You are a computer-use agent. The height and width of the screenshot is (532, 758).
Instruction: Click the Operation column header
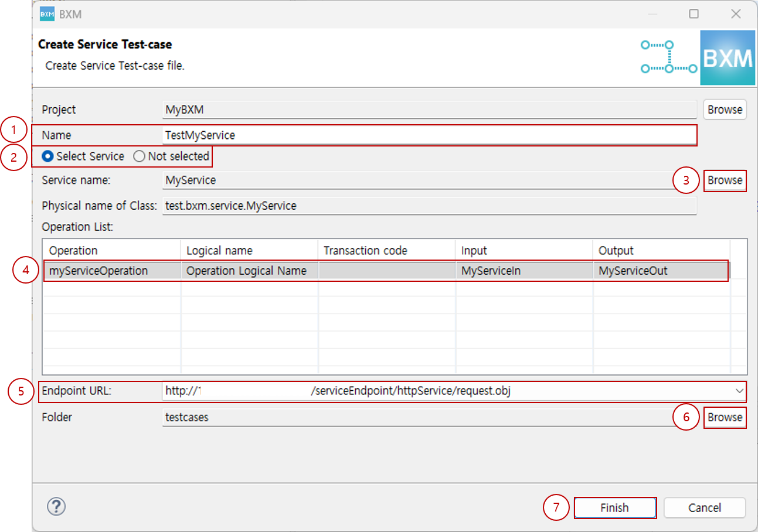pyautogui.click(x=111, y=250)
